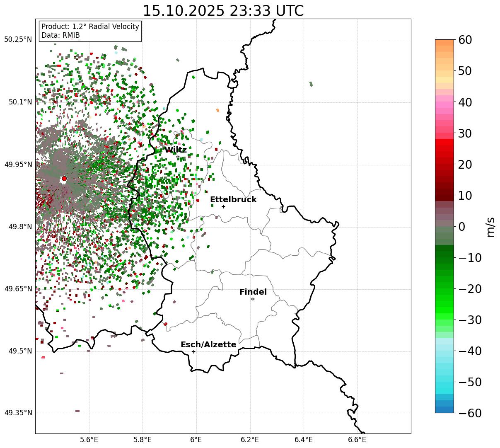Click the 49.95°N latitude label
500x448 pixels.
pos(18,165)
